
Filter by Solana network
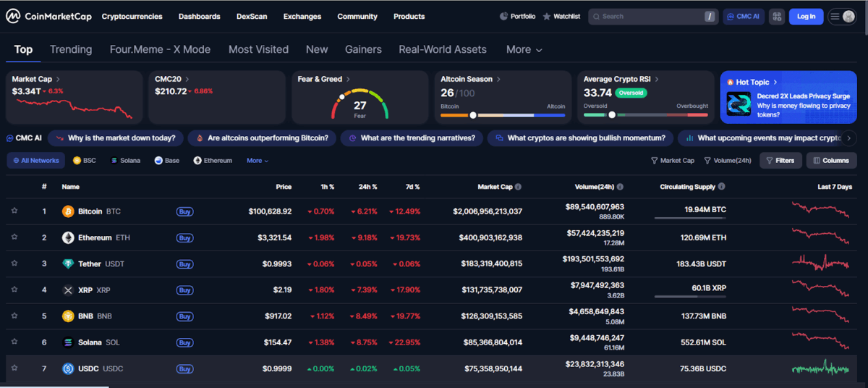(125, 161)
